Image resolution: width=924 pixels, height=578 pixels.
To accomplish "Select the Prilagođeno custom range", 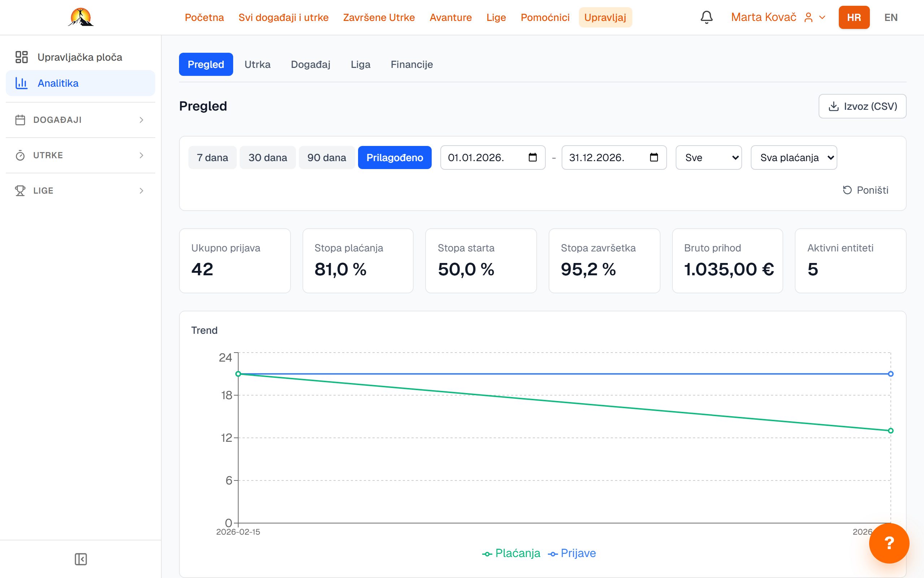I will point(395,158).
